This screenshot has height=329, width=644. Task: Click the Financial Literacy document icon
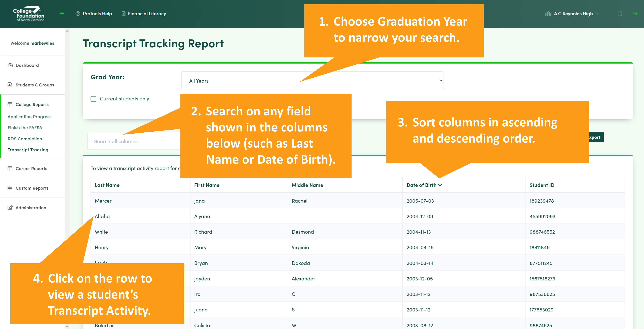(x=124, y=14)
